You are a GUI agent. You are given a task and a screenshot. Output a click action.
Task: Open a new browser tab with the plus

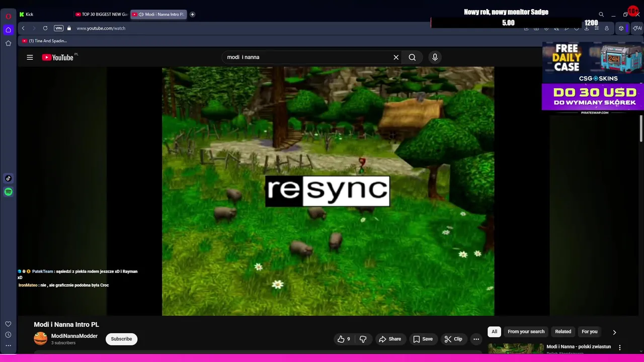point(192,14)
